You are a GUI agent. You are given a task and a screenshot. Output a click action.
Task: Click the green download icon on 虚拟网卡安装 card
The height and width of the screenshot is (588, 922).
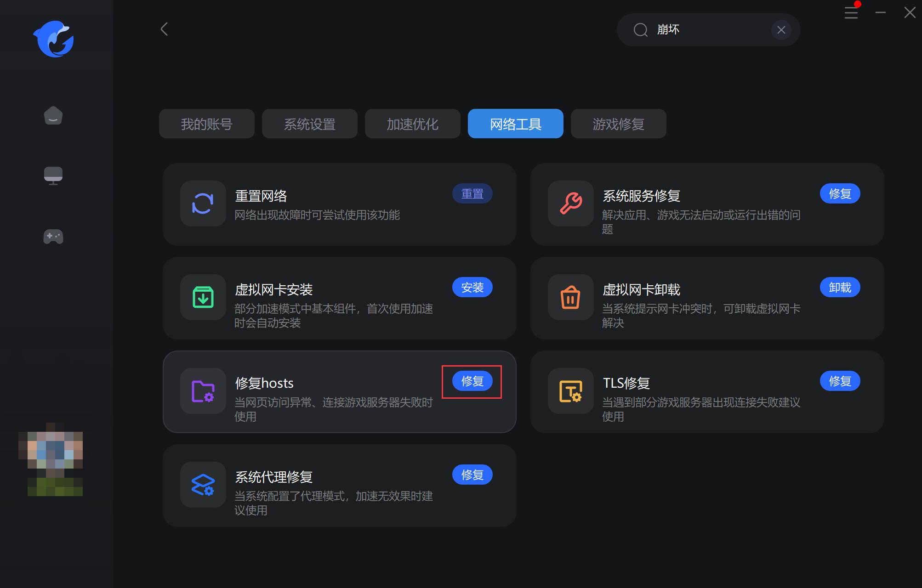click(x=202, y=298)
